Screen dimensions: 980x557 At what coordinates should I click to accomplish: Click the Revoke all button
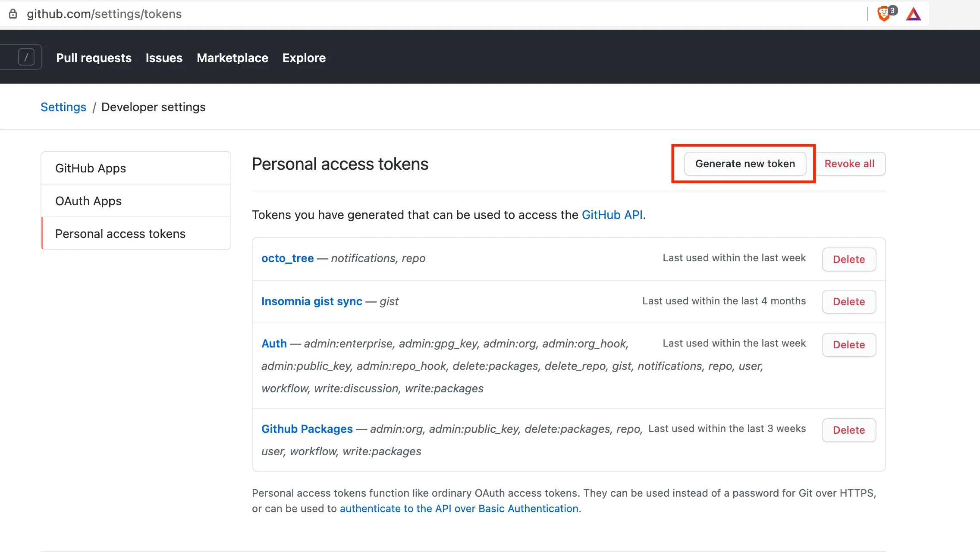click(x=849, y=164)
